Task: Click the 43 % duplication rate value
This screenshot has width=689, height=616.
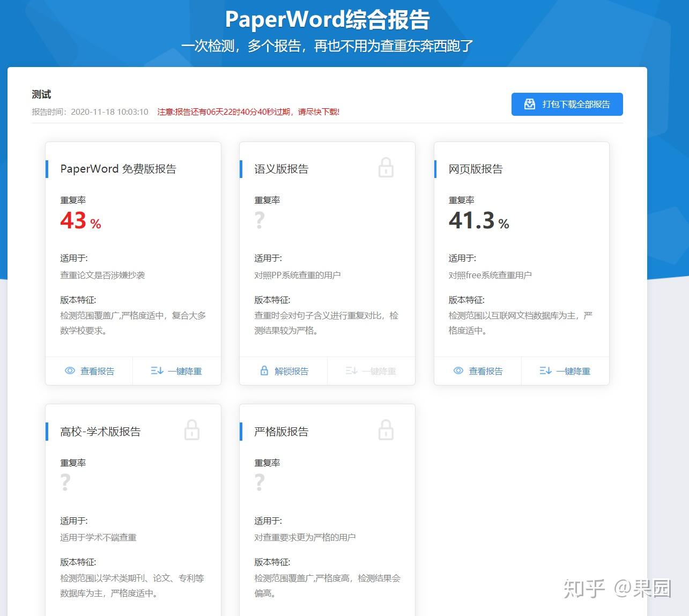Action: coord(80,220)
